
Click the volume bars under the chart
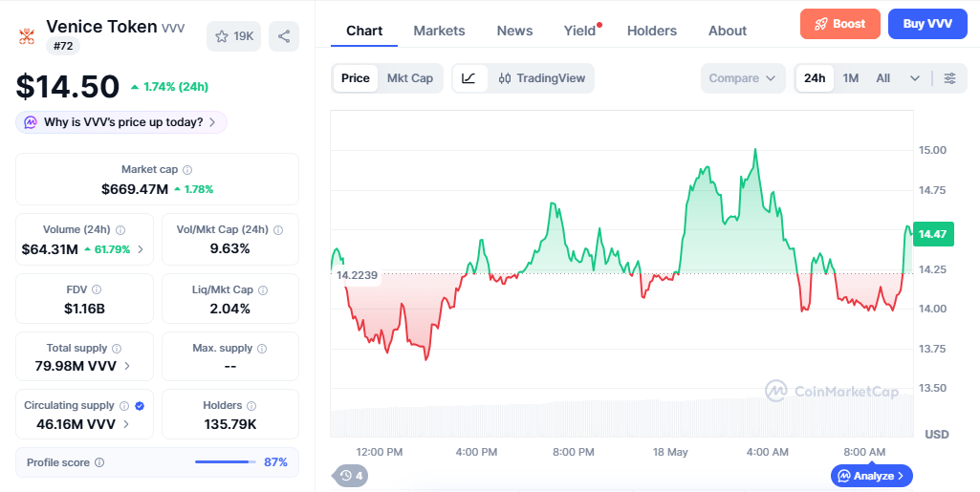pos(621,417)
